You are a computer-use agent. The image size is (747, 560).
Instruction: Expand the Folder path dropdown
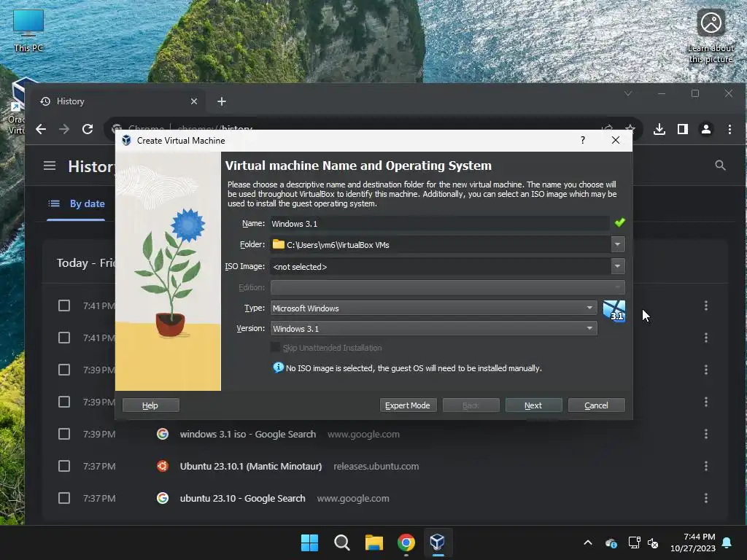click(x=617, y=245)
